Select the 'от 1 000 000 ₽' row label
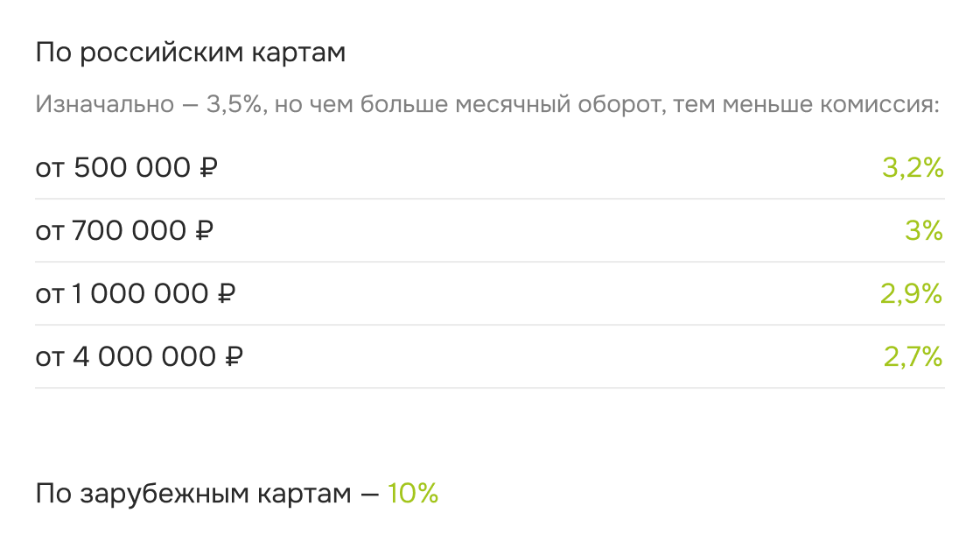The image size is (980, 548). pyautogui.click(x=135, y=294)
